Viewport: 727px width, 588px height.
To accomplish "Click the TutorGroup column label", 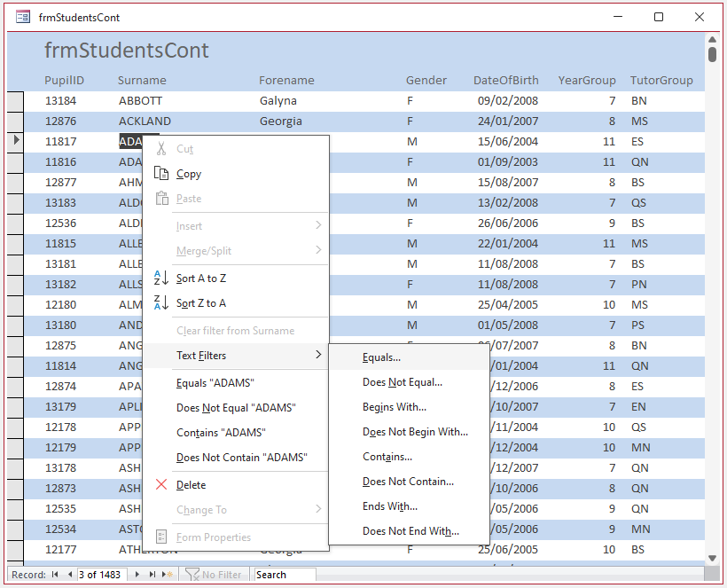I will (661, 80).
